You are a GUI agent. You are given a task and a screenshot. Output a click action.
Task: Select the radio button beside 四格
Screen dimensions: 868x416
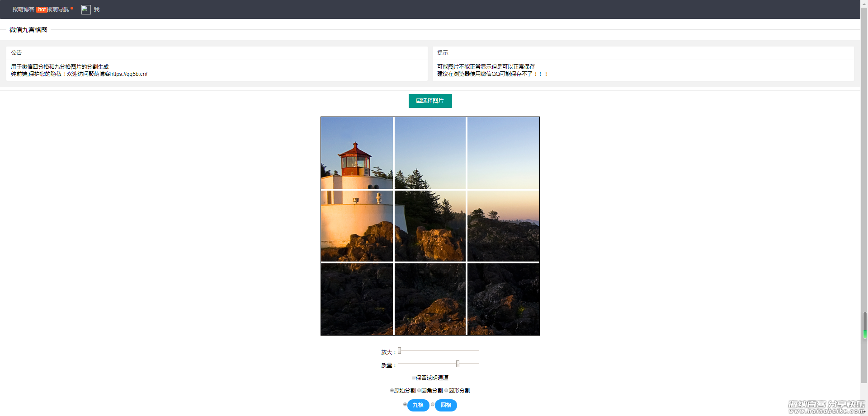(x=433, y=405)
